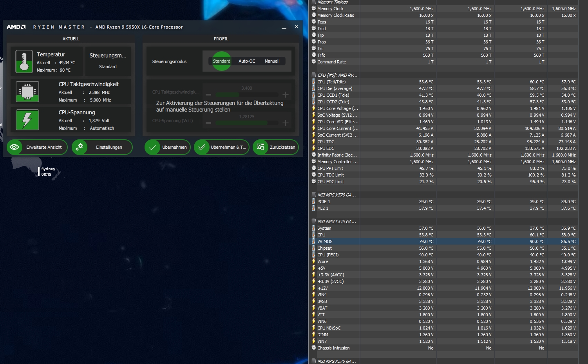This screenshot has width=588, height=364.
Task: Click the circle icon beside CPU PPT Limit
Action: [314, 168]
